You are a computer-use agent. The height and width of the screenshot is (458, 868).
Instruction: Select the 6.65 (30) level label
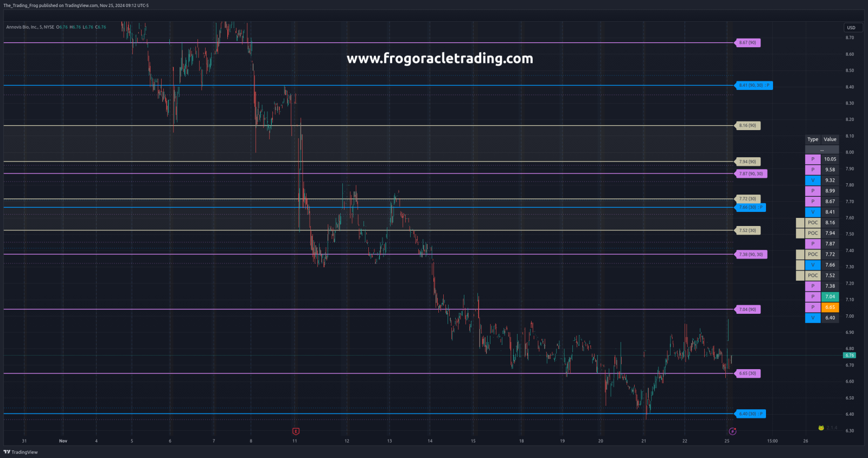tap(748, 373)
